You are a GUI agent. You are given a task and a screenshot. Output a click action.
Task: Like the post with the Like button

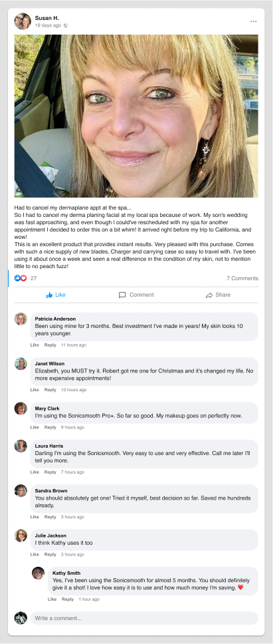[56, 295]
